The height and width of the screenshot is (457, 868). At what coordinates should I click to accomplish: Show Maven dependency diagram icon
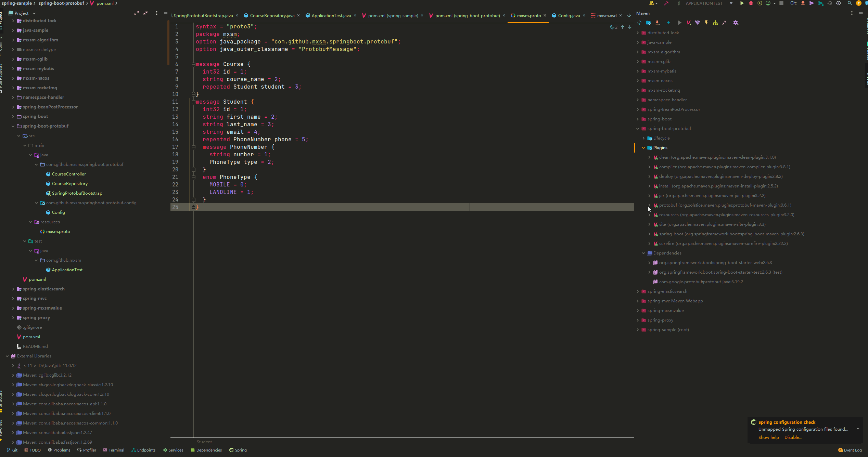click(x=716, y=23)
